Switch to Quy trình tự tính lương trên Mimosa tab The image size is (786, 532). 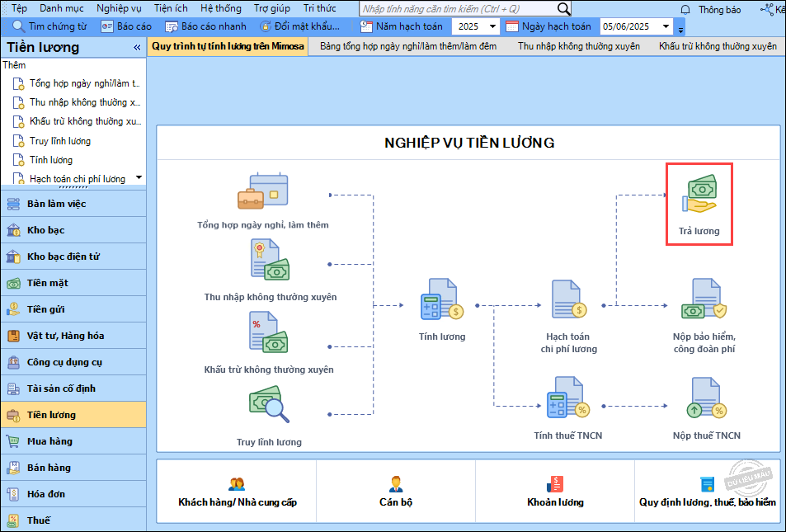click(228, 47)
